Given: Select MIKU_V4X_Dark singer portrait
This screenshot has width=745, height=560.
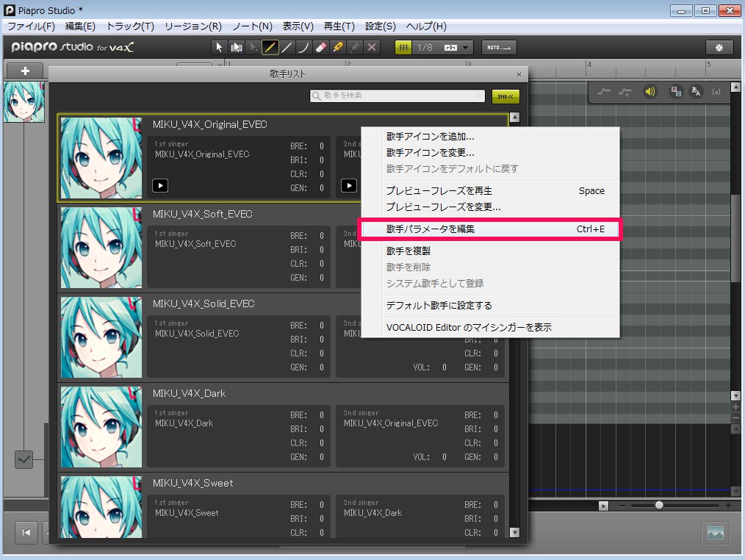Looking at the screenshot, I should tap(101, 427).
